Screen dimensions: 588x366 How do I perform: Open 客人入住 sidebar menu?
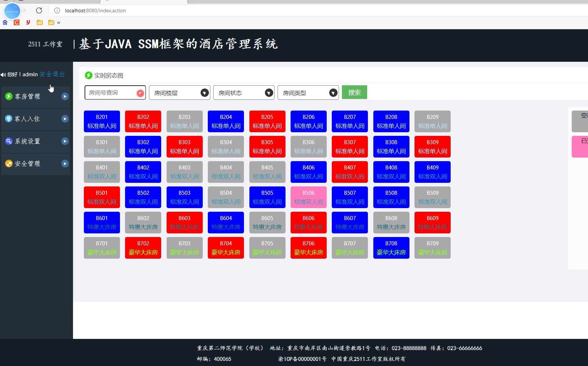[36, 119]
